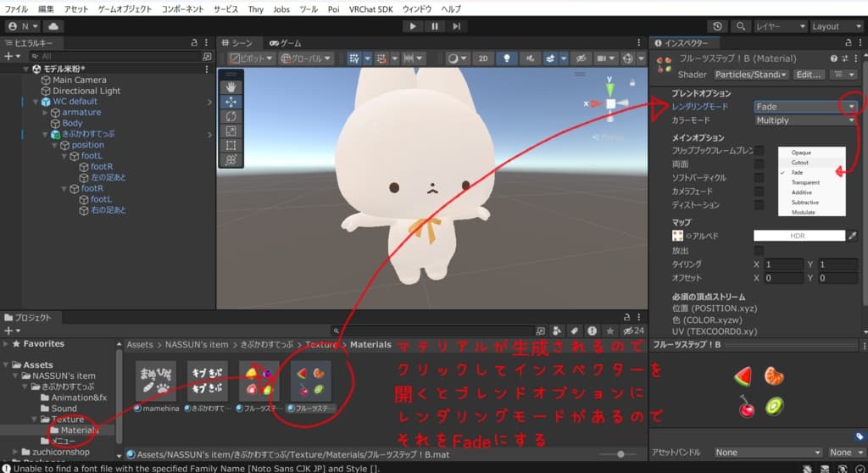Pause the editor with the pause button

point(435,26)
